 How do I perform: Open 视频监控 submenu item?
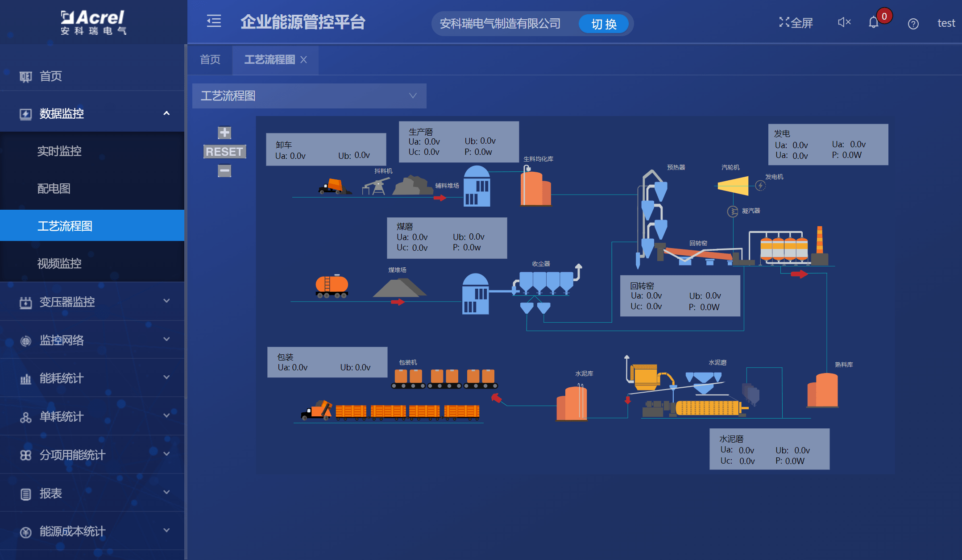(x=92, y=263)
